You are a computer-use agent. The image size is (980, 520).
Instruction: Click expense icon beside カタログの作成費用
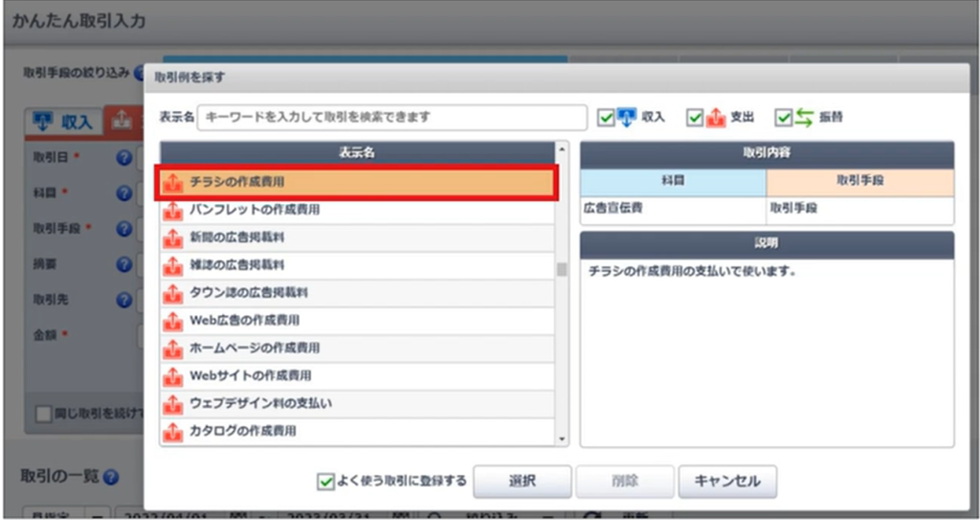[x=173, y=432]
